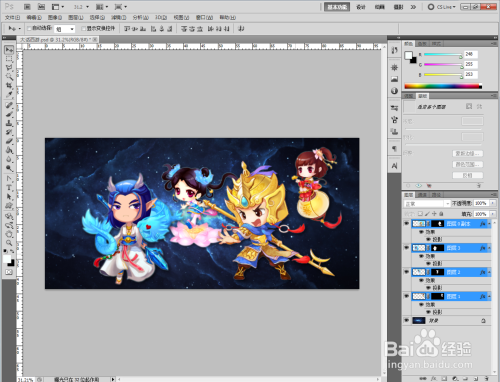Open the 文件 menu
This screenshot has height=382, width=500.
(x=12, y=17)
